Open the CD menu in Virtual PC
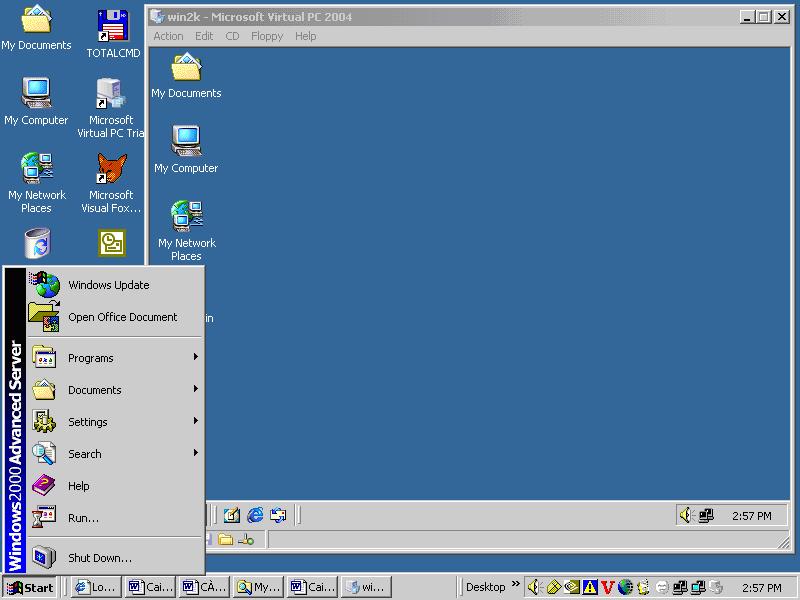 [x=232, y=36]
